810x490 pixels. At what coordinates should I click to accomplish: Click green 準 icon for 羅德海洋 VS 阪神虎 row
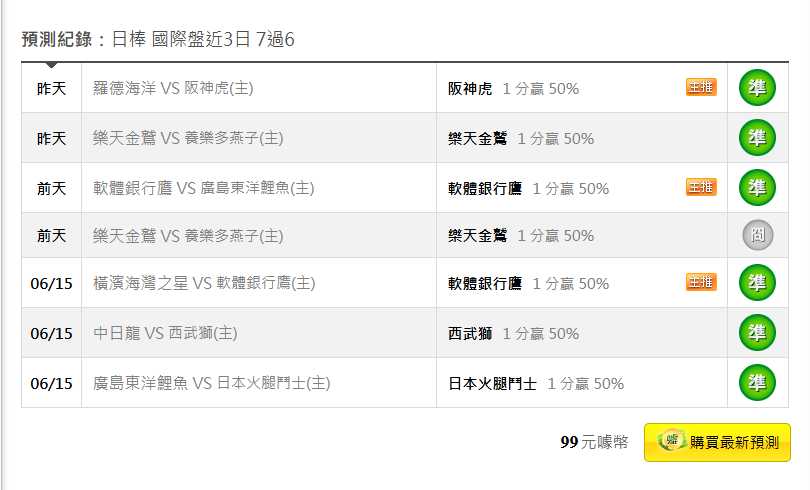(757, 88)
